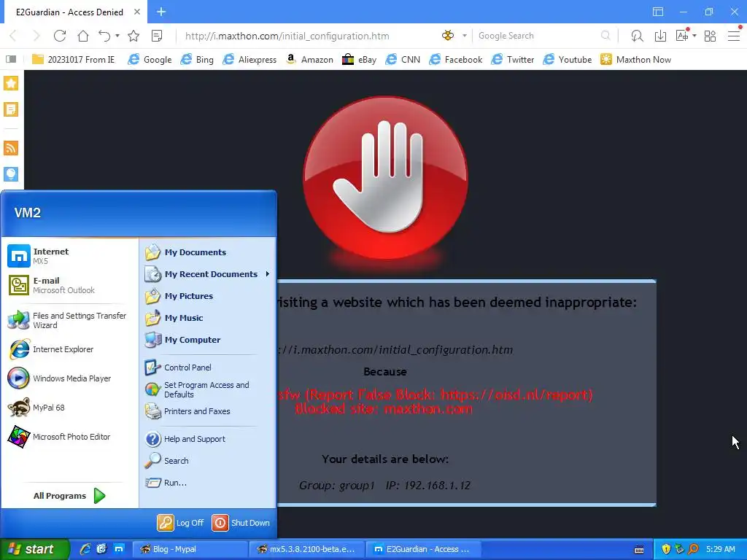The height and width of the screenshot is (560, 747).
Task: Open the CNN bookmark
Action: 403,60
